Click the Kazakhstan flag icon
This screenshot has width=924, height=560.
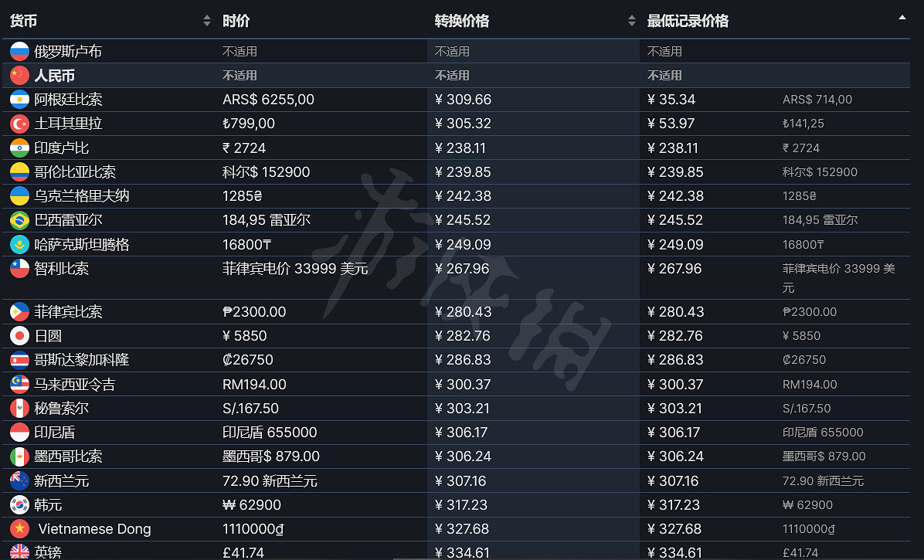pyautogui.click(x=19, y=245)
